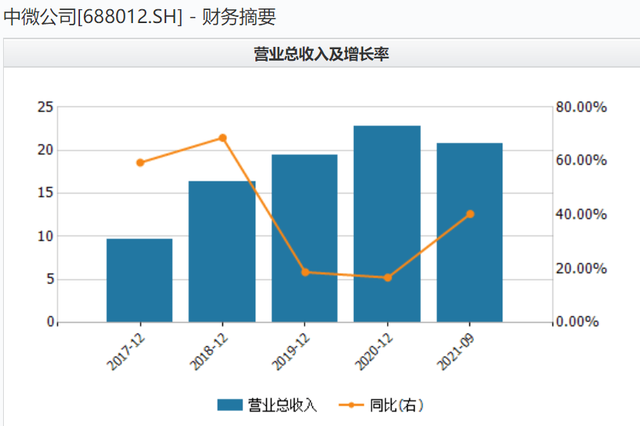Click the 同比(右) legend label

coord(396,405)
